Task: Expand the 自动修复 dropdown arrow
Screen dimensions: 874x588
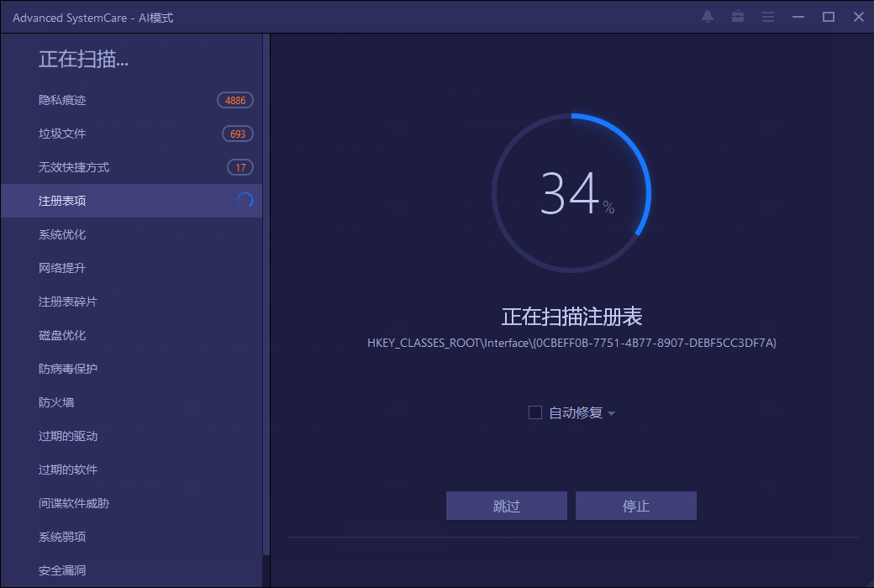Action: [x=611, y=413]
